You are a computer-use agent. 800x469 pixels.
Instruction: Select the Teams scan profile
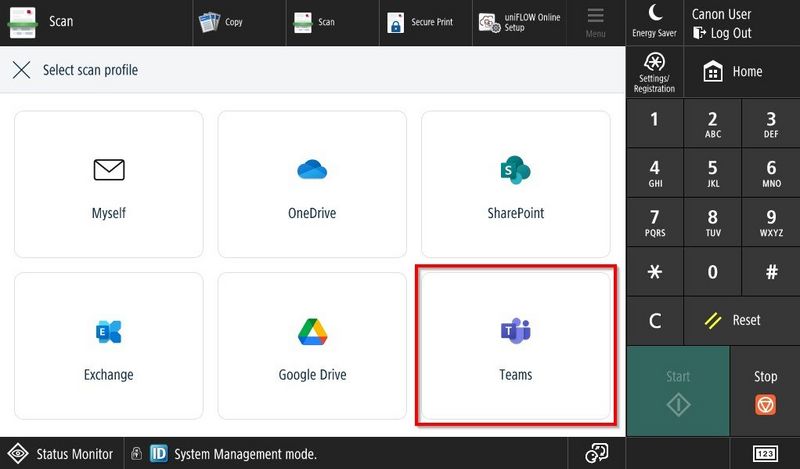(515, 344)
